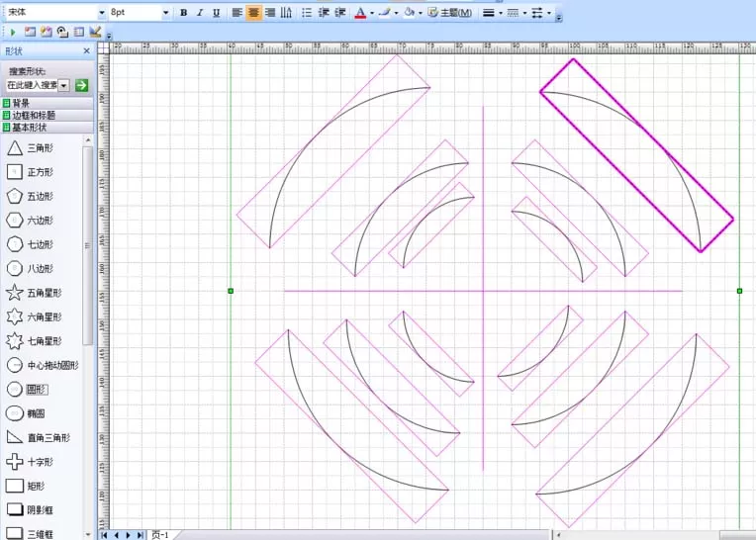Viewport: 756px width, 540px height.
Task: Apply bullet list formatting
Action: pyautogui.click(x=307, y=13)
